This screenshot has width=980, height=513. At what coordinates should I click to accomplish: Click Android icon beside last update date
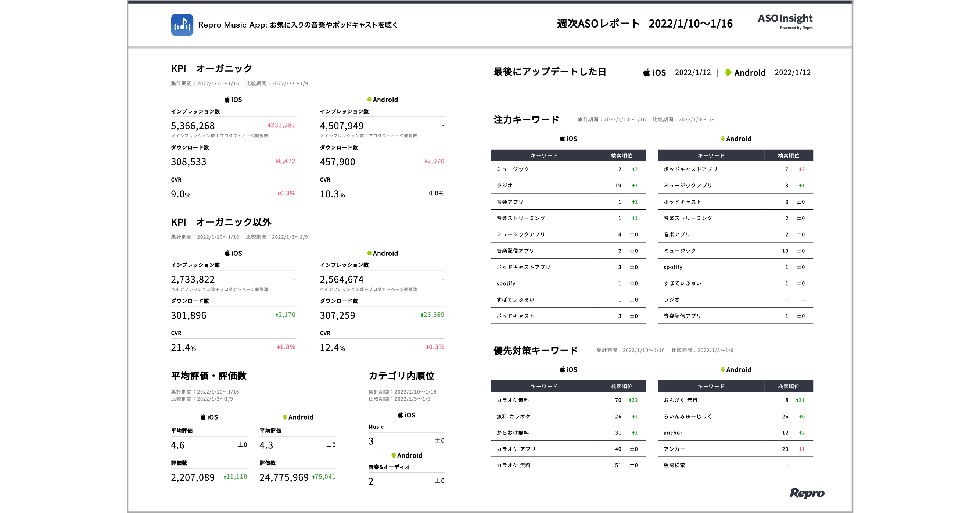click(x=728, y=73)
